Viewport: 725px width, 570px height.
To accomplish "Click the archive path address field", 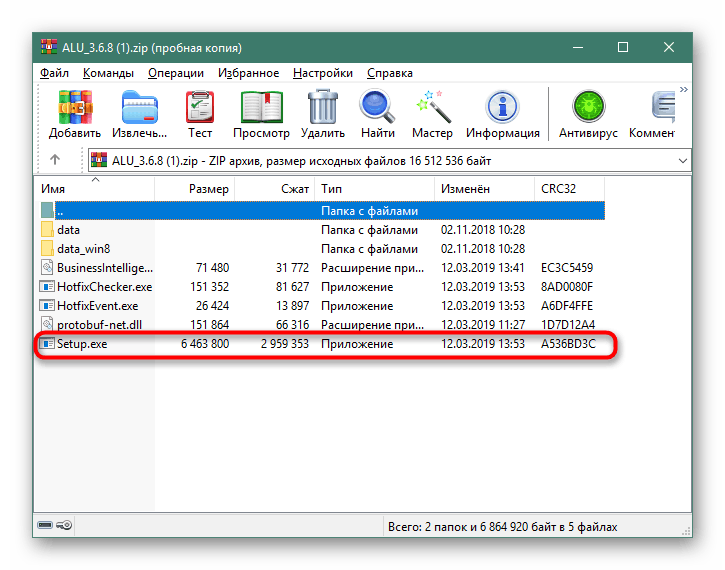I will (x=390, y=160).
